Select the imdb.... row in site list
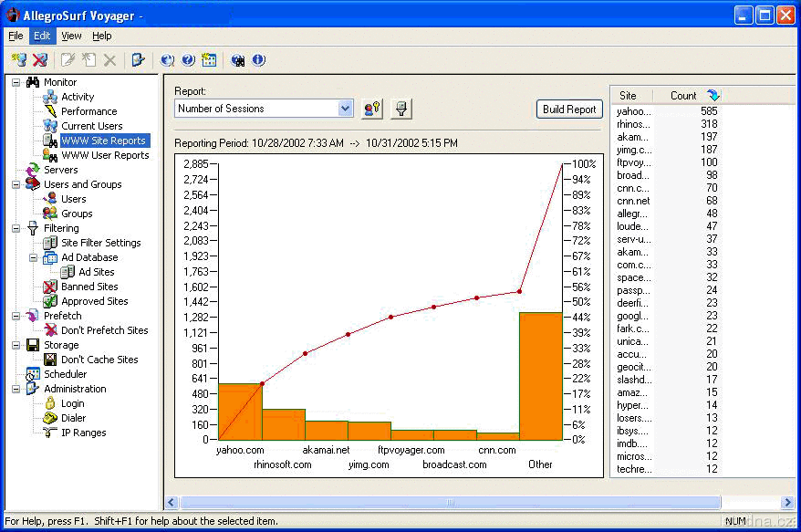Screen dimensions: 801x532 [x=667, y=443]
